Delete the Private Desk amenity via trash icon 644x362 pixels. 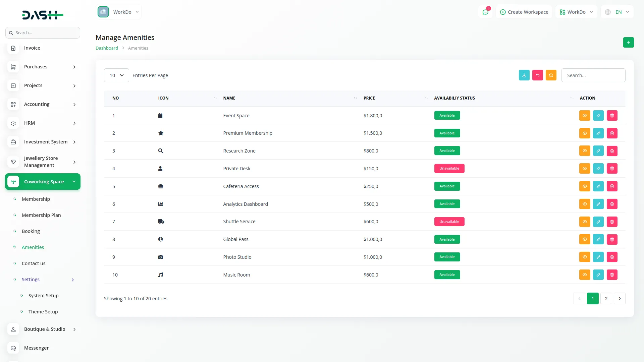point(612,168)
